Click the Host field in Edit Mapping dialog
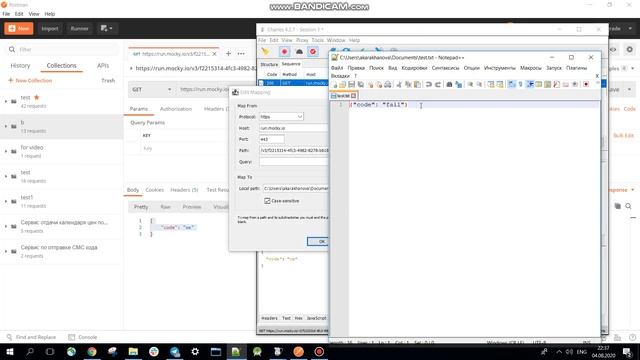 tap(294, 128)
